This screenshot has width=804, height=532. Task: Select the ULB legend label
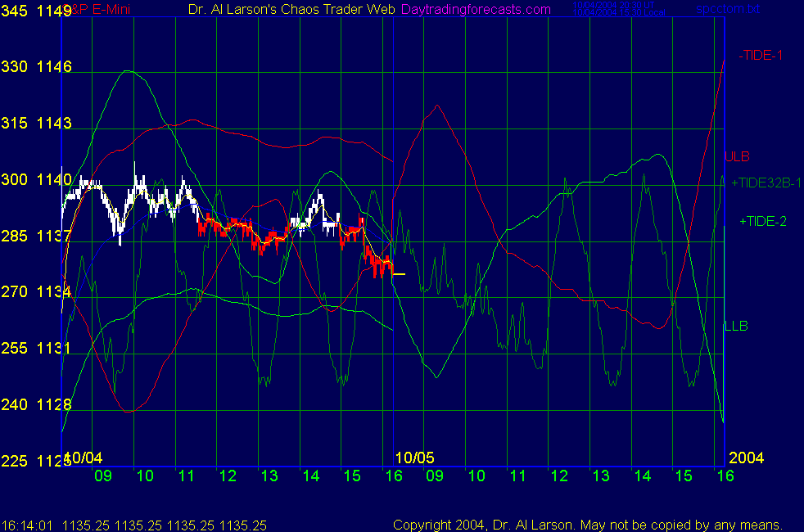coord(737,156)
